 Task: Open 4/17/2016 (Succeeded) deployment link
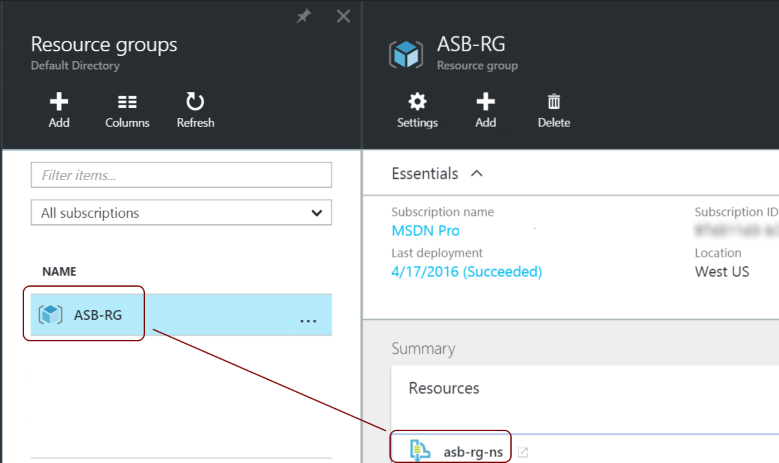pos(467,272)
